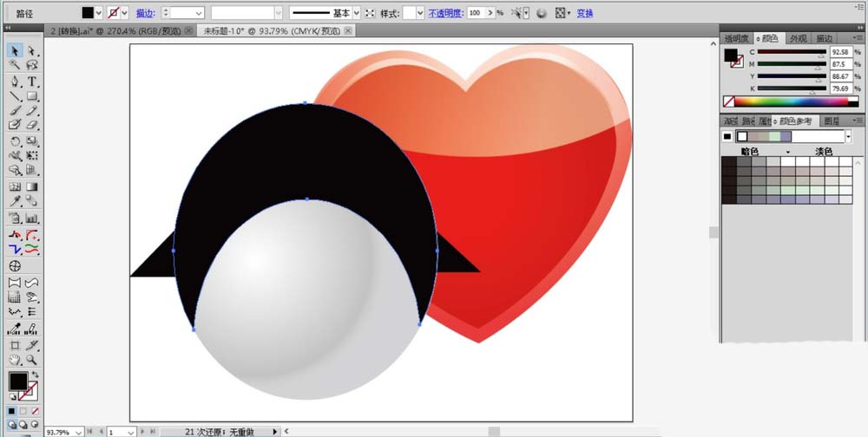The height and width of the screenshot is (437, 868).
Task: Open the brush definition 基本 dropdown
Action: (x=356, y=13)
